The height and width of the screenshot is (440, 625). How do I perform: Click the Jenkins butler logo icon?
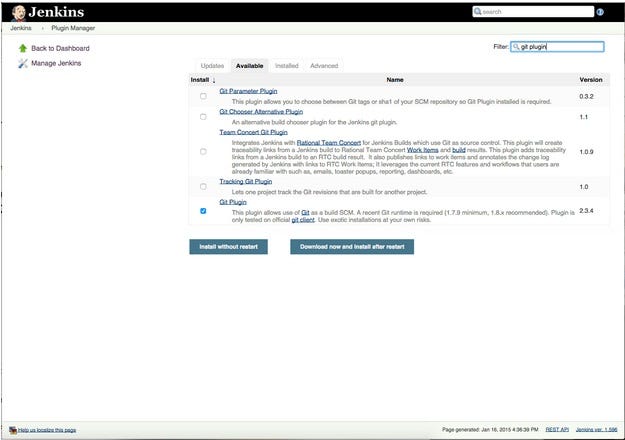click(x=18, y=13)
